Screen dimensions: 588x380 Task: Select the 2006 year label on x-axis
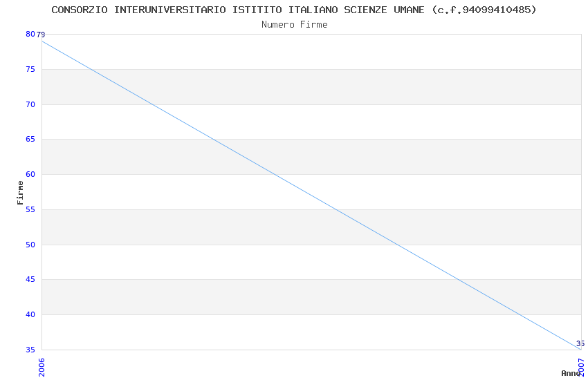[42, 368]
